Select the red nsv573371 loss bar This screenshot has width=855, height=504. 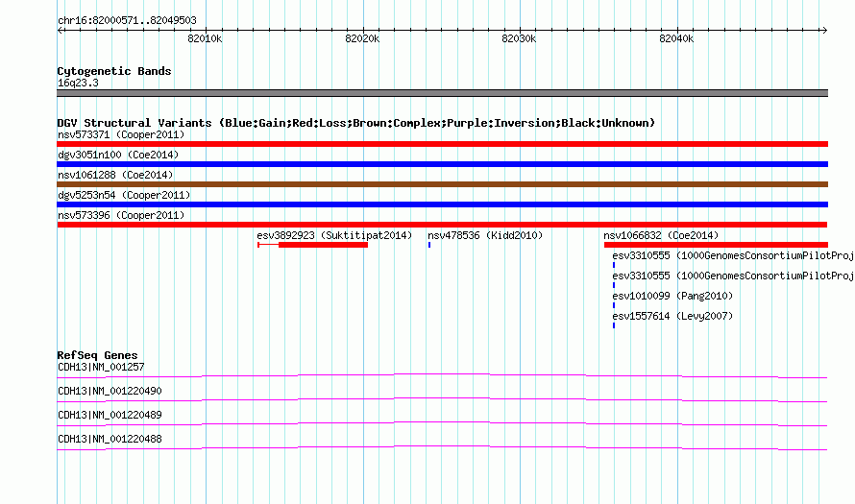point(442,144)
